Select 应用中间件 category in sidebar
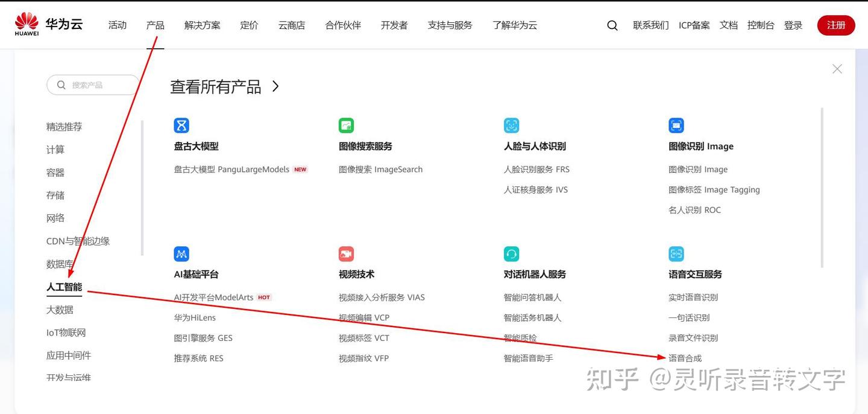This screenshot has height=414, width=868. pos(69,356)
